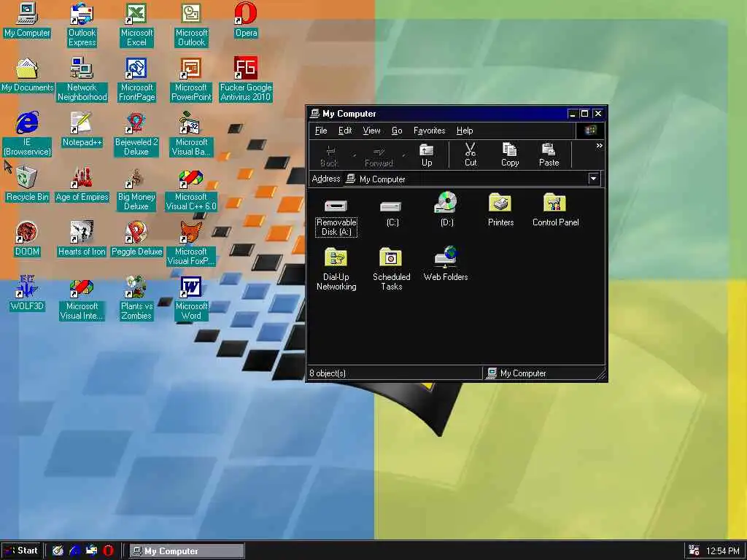The height and width of the screenshot is (560, 747).
Task: Select Microsoft Word desktop shortcut
Action: tap(191, 299)
